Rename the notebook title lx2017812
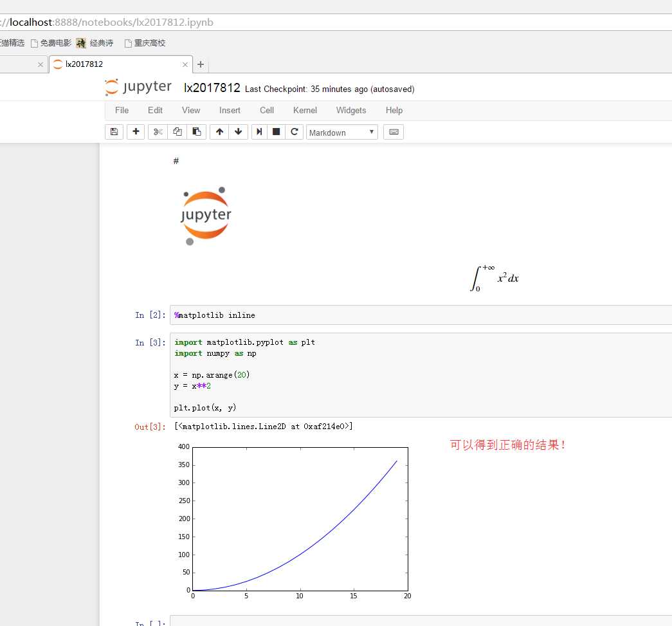 [x=212, y=88]
